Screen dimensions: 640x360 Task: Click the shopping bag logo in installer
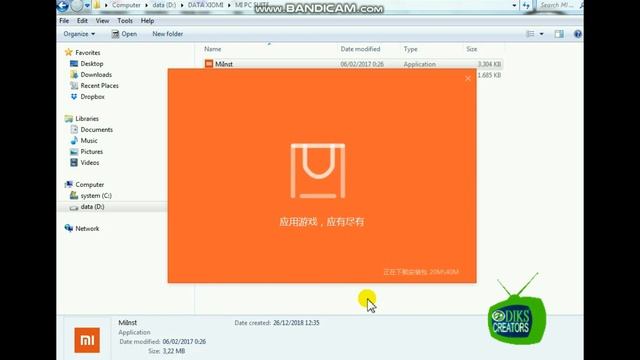318,171
